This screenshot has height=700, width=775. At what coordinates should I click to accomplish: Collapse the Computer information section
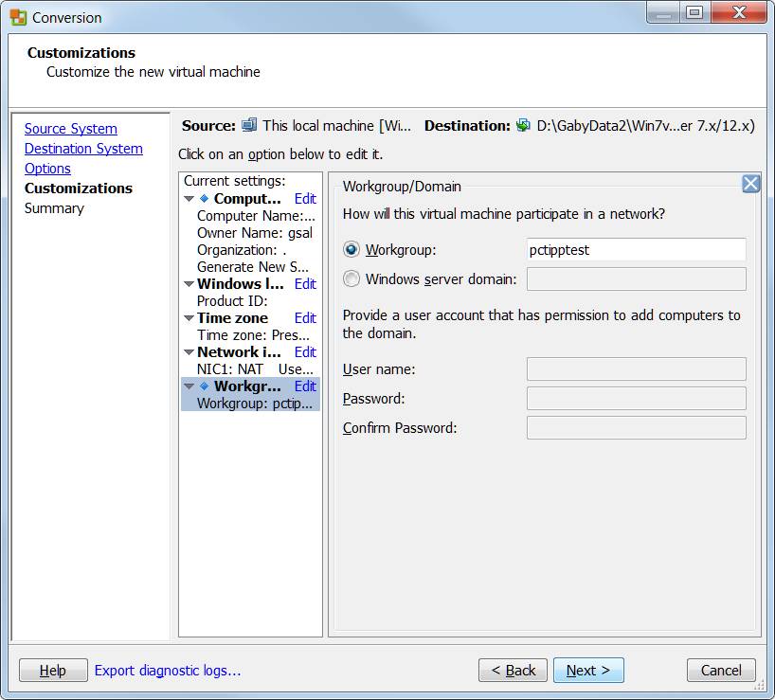pos(189,199)
